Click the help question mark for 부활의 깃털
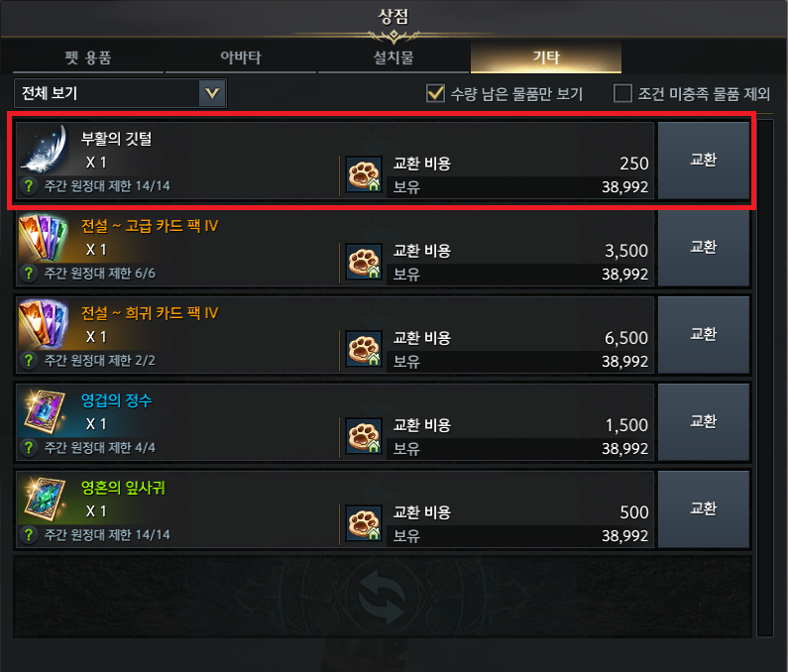This screenshot has width=788, height=672. pyautogui.click(x=29, y=186)
